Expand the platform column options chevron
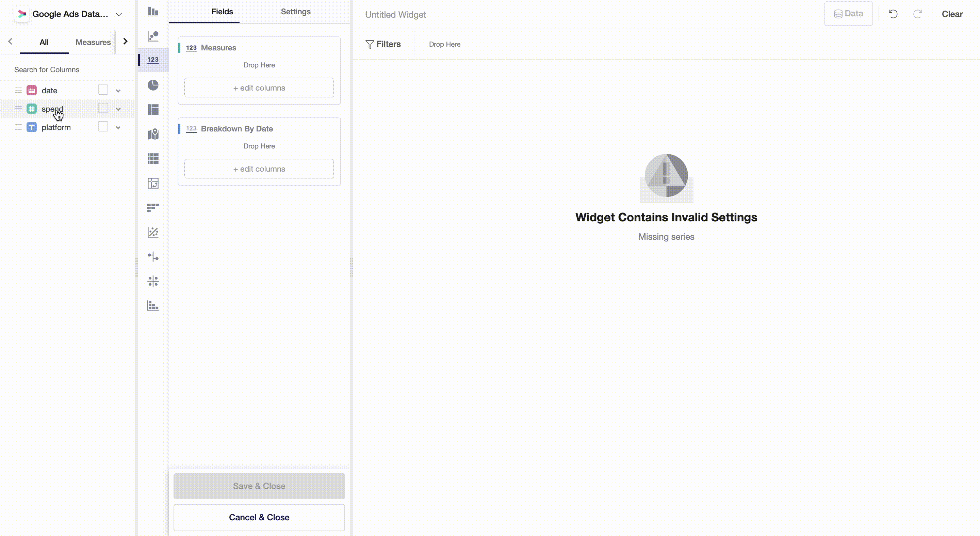 click(x=118, y=127)
